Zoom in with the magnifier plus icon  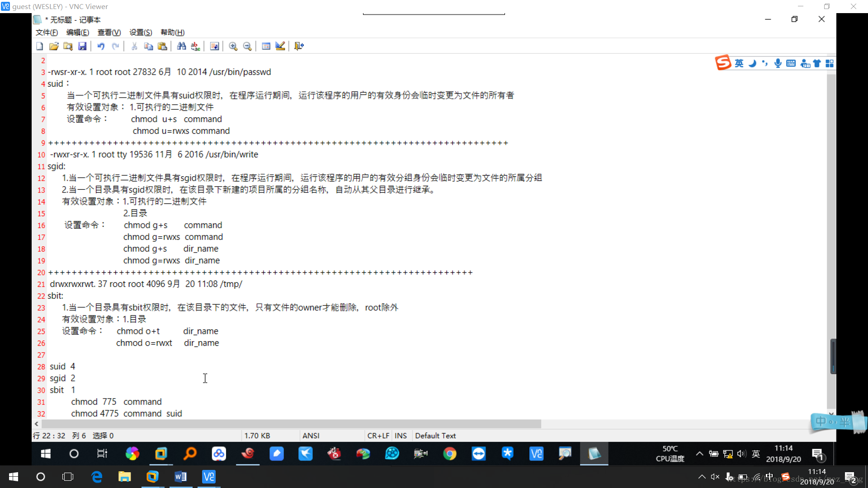pyautogui.click(x=233, y=46)
